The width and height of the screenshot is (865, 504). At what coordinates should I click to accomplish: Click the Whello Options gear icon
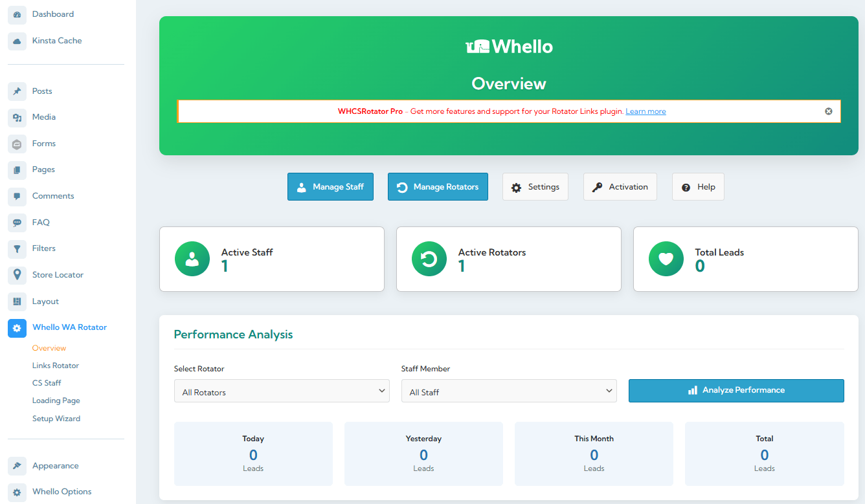pos(17,492)
